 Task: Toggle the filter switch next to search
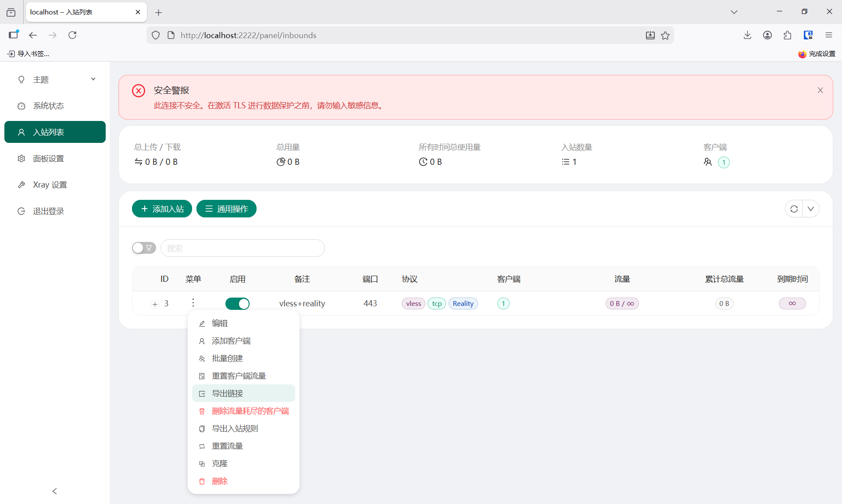click(x=144, y=248)
